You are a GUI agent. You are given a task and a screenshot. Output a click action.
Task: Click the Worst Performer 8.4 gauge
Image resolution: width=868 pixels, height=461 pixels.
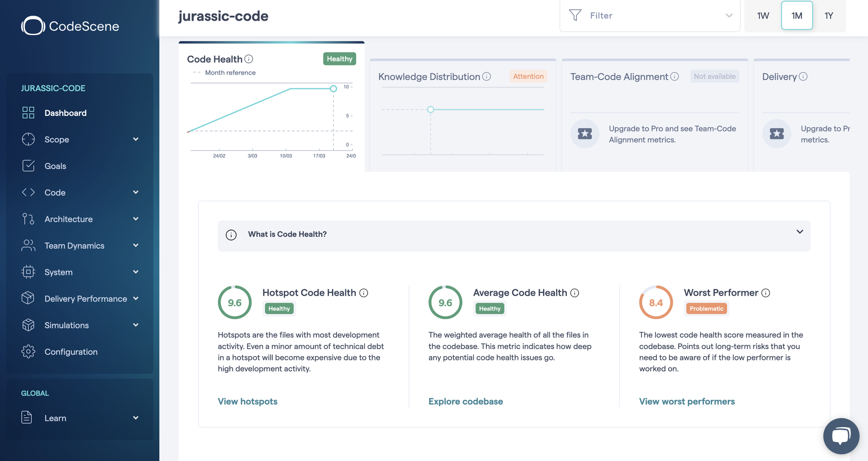(656, 302)
